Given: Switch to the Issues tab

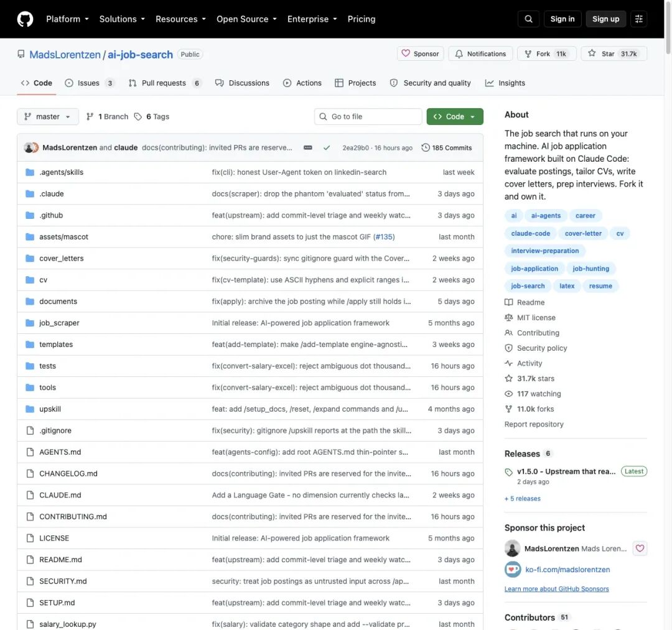Looking at the screenshot, I should [x=90, y=83].
